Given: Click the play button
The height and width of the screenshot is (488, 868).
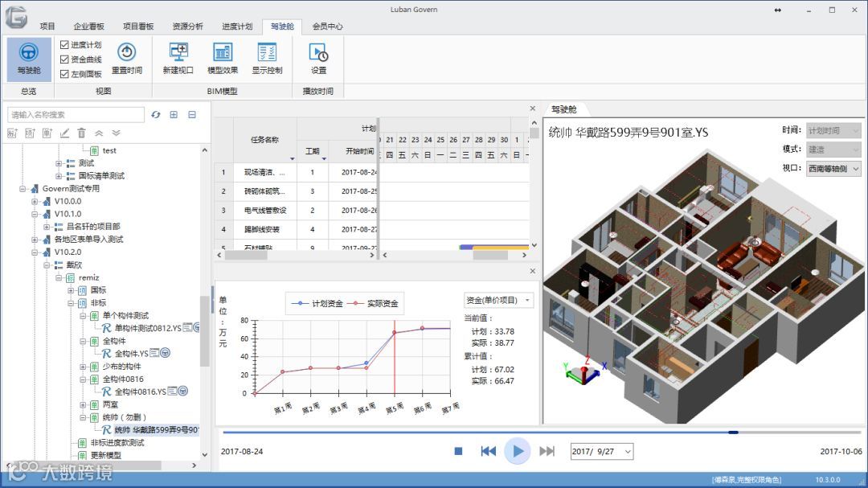Looking at the screenshot, I should [518, 452].
